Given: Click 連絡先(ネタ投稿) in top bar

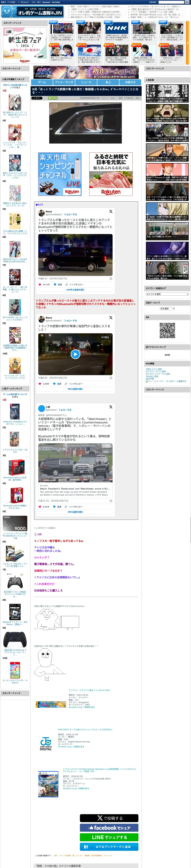Looking at the screenshot, I should point(8,2).
